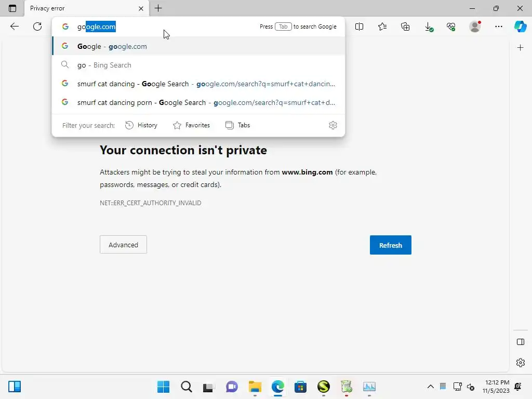Viewport: 532px width, 399px height.
Task: Open the Downloads icon
Action: tap(429, 27)
